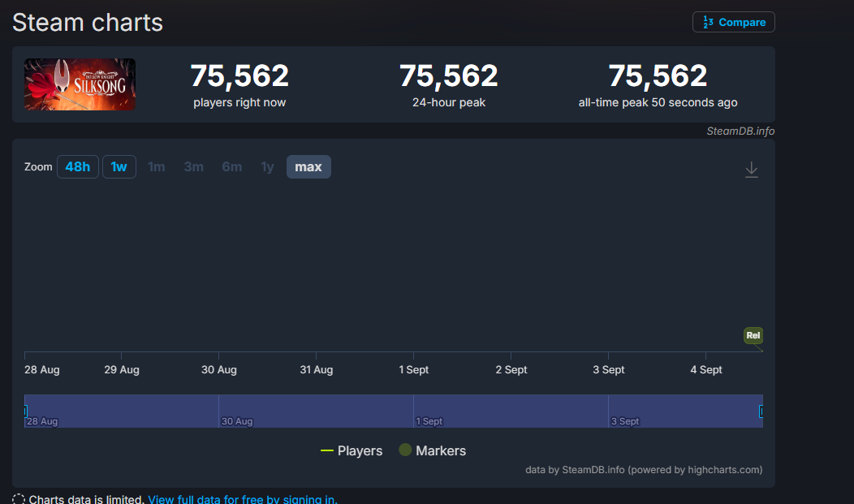This screenshot has height=504, width=854.
Task: Toggle the Players series in legend
Action: [352, 450]
